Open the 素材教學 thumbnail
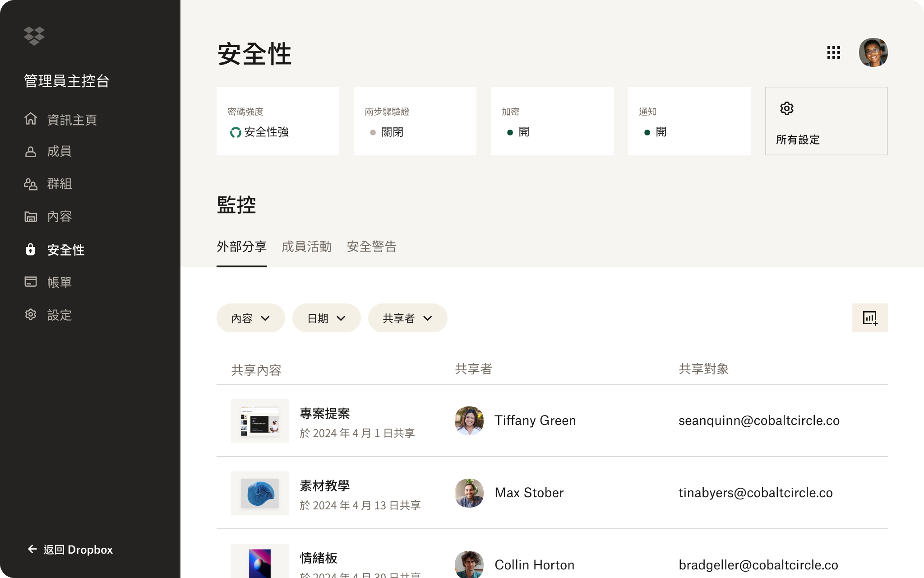The image size is (924, 578). click(260, 493)
